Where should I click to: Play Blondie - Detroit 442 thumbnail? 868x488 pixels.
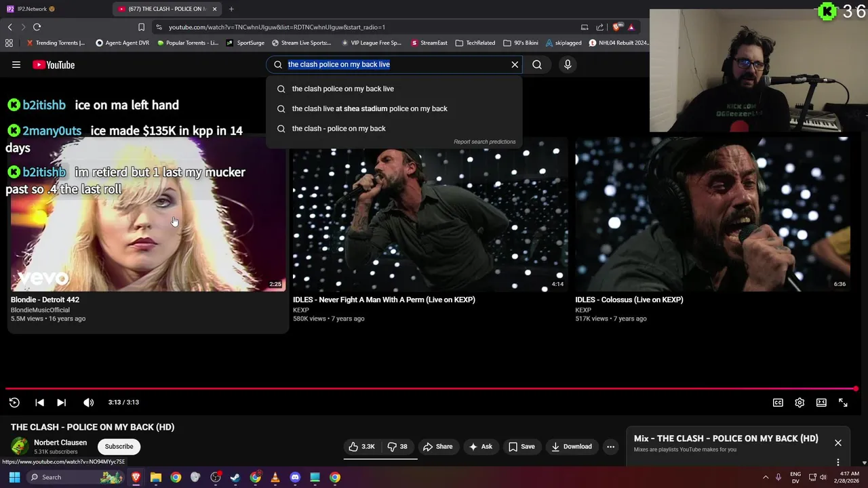[148, 214]
